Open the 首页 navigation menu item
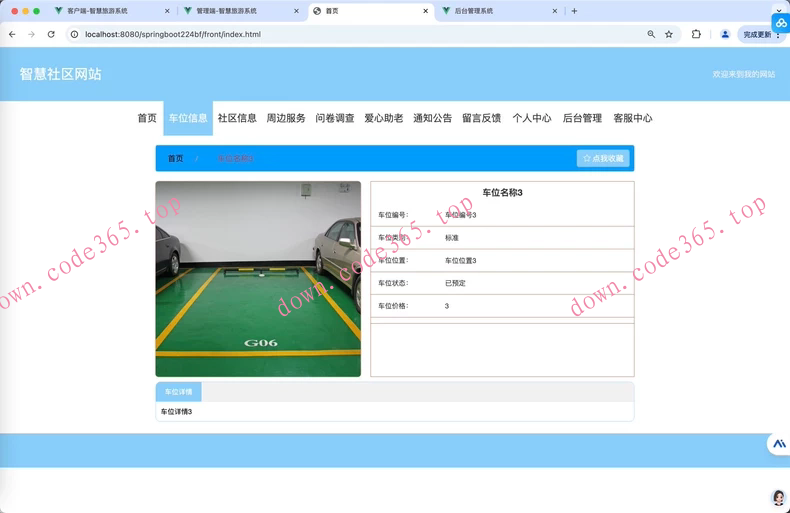Image resolution: width=790 pixels, height=513 pixels. click(147, 118)
